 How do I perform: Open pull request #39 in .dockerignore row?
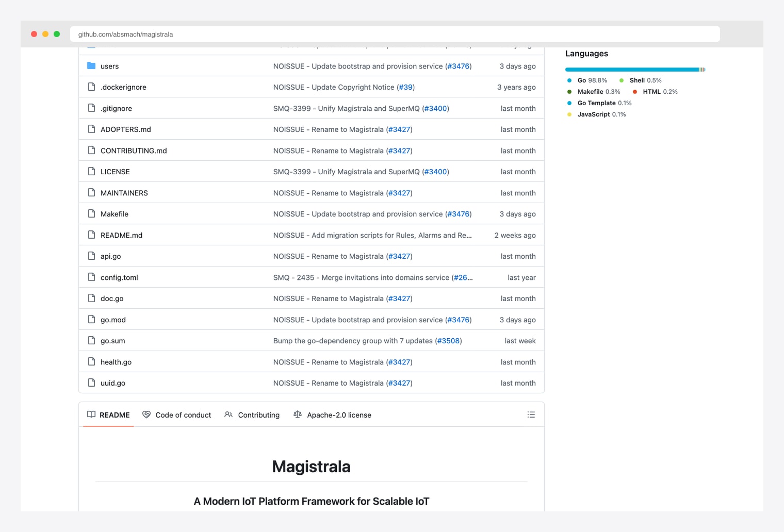pos(406,87)
